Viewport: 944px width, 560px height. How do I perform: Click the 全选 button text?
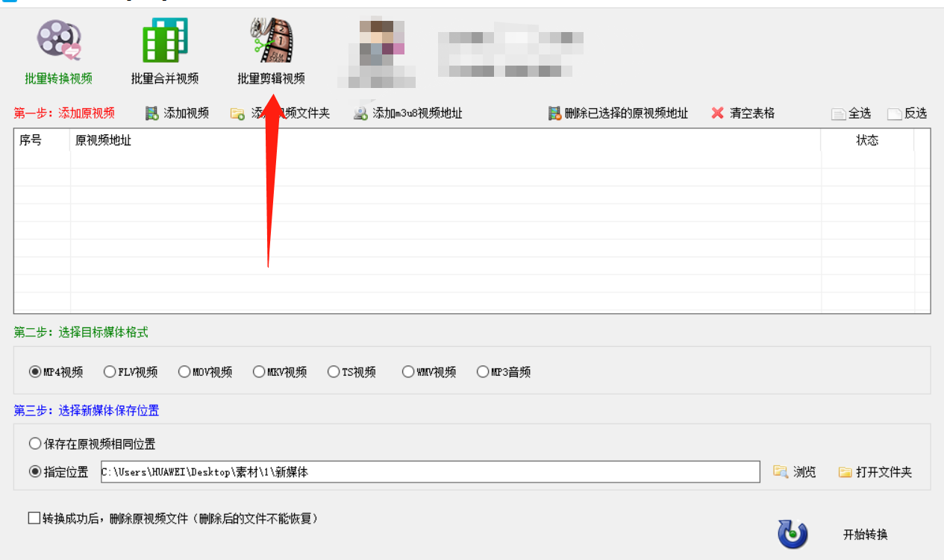(x=860, y=113)
